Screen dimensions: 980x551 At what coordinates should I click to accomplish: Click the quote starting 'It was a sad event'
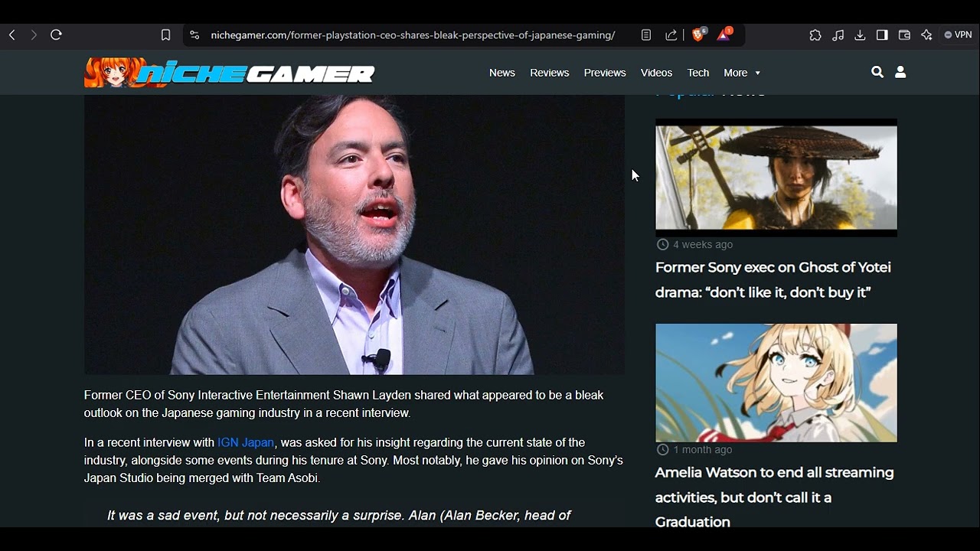(x=339, y=516)
